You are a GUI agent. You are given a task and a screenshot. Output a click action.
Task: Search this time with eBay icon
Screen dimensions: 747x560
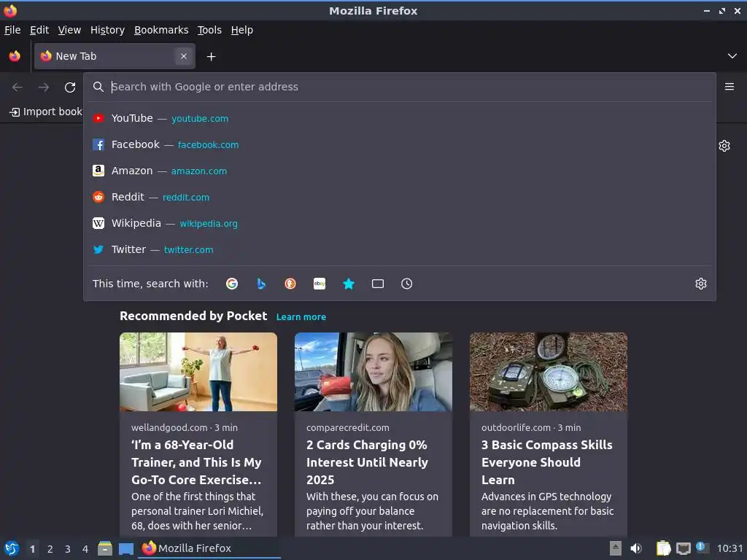pos(320,284)
